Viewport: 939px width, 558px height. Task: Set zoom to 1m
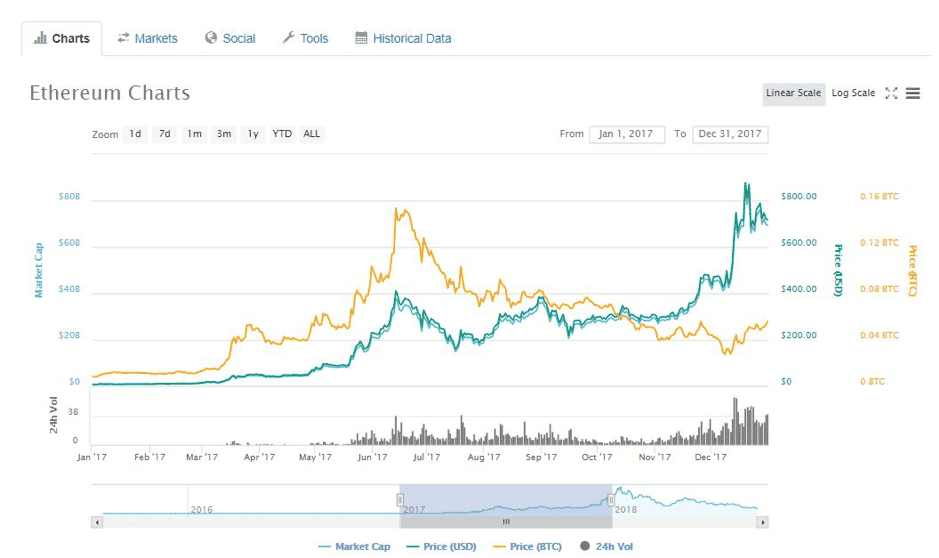click(195, 134)
